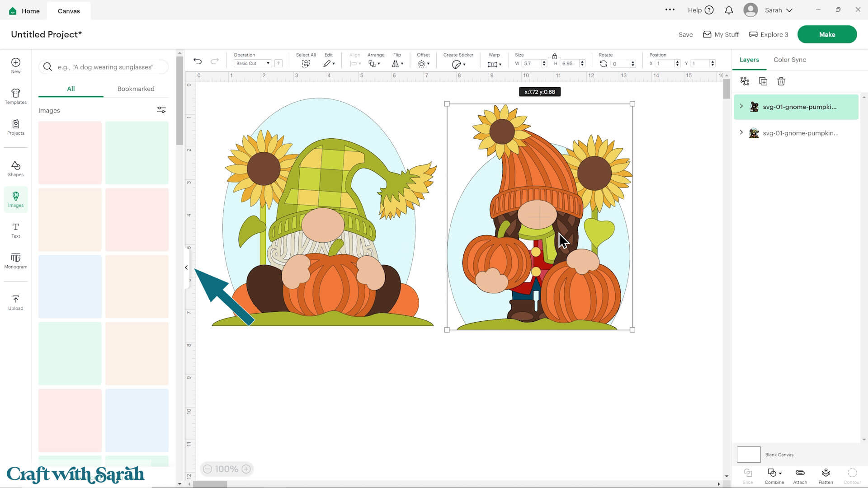Open the image filters options

(161, 110)
